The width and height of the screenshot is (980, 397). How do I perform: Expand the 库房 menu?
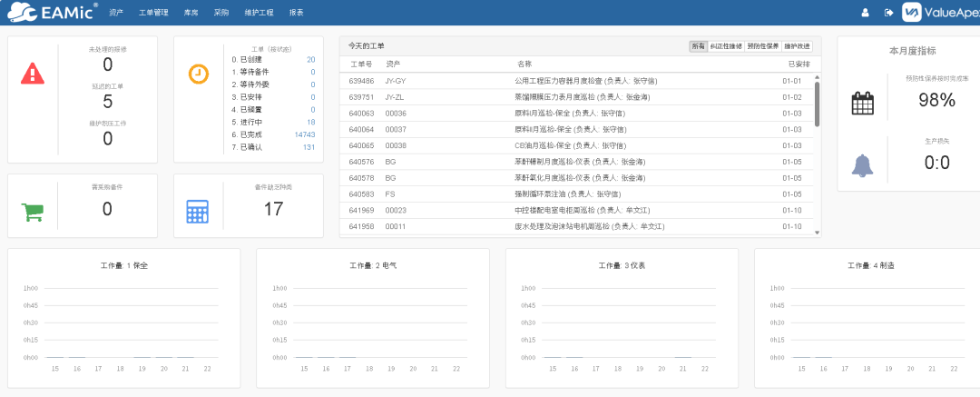(191, 13)
